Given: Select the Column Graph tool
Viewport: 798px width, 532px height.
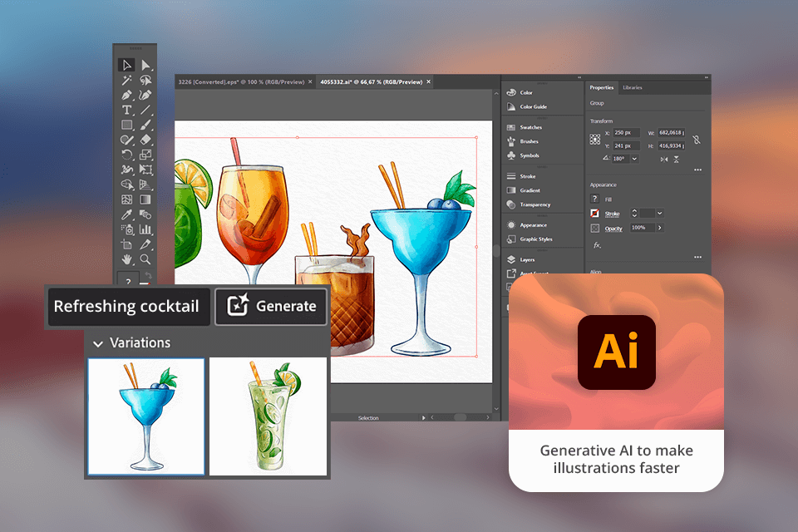Looking at the screenshot, I should [x=145, y=229].
